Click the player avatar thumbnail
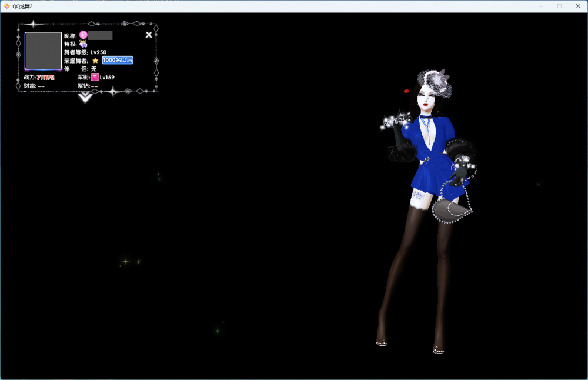588x380 pixels. (43, 51)
